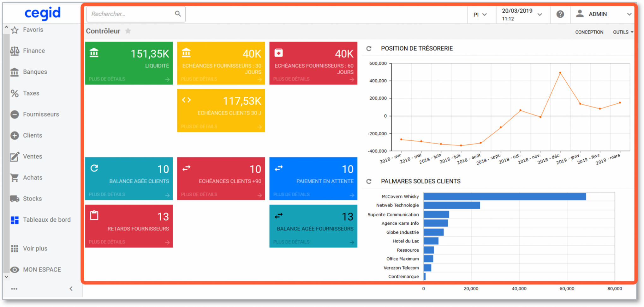Expand the PI company dropdown
Viewport: 644px width, 307px height.
pos(480,15)
